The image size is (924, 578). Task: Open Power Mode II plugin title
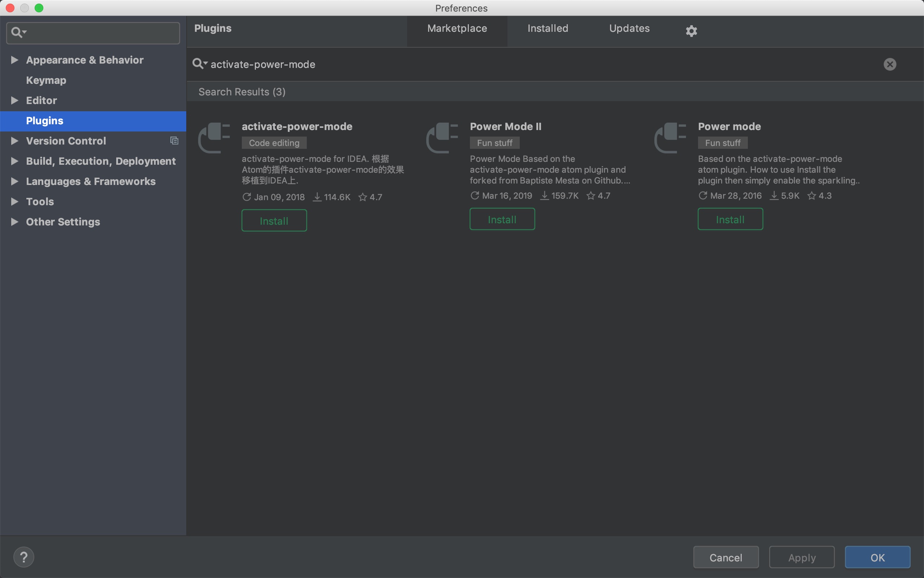[x=506, y=126]
